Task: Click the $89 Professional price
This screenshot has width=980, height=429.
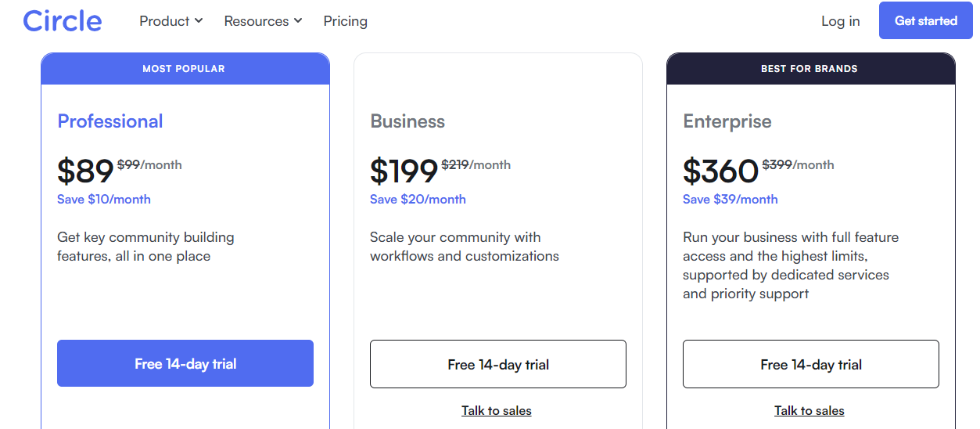Action: (85, 171)
